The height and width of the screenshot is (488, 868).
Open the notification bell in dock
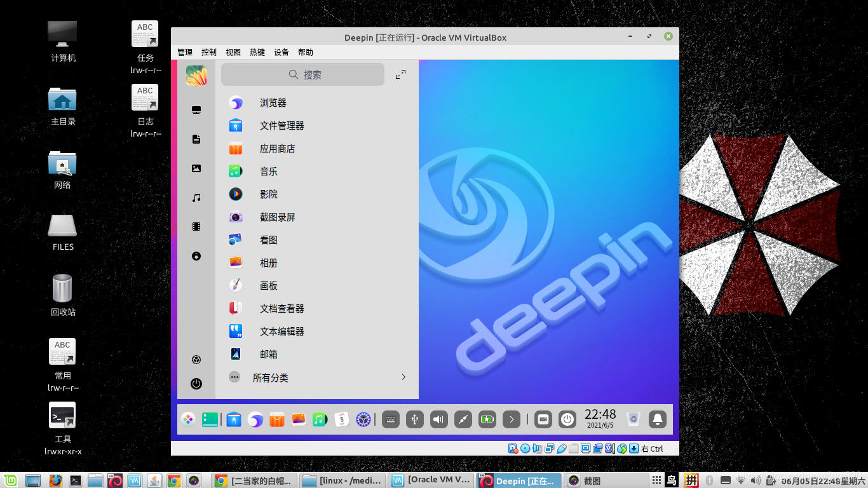click(658, 419)
